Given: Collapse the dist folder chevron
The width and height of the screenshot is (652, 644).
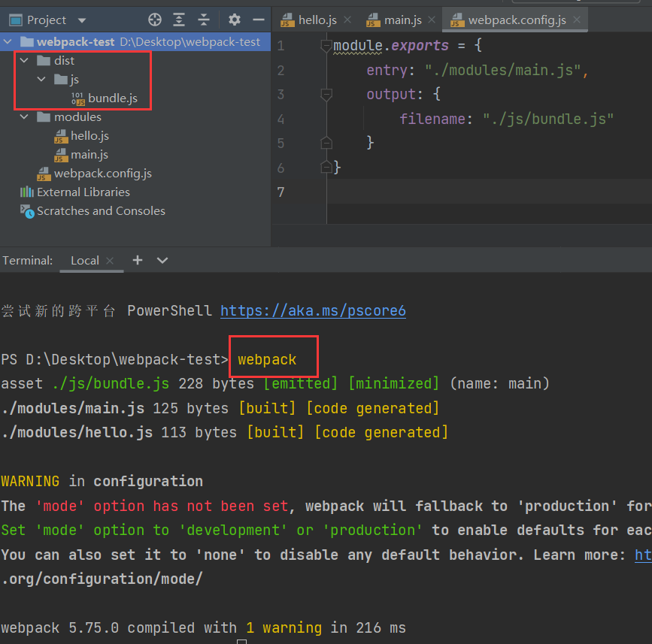Looking at the screenshot, I should [x=25, y=61].
